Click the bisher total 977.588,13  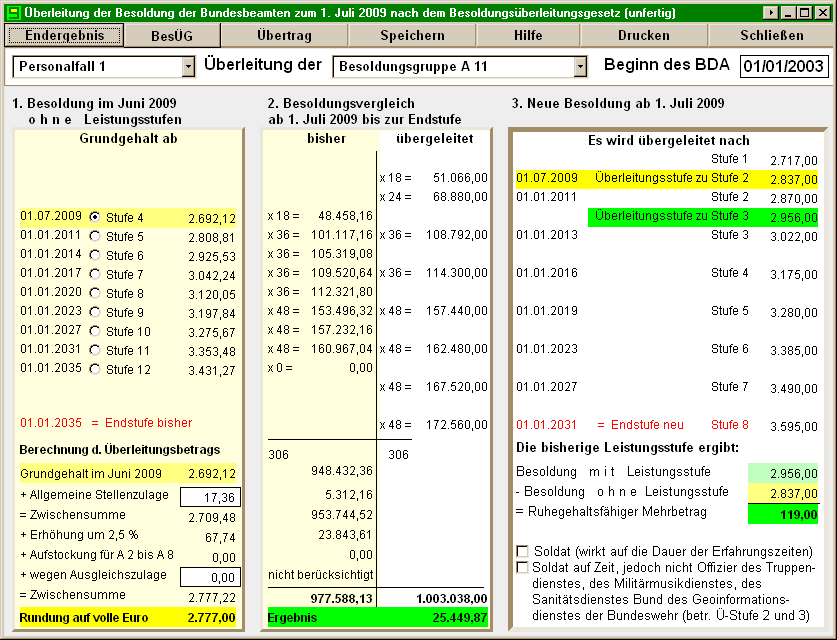coord(341,598)
